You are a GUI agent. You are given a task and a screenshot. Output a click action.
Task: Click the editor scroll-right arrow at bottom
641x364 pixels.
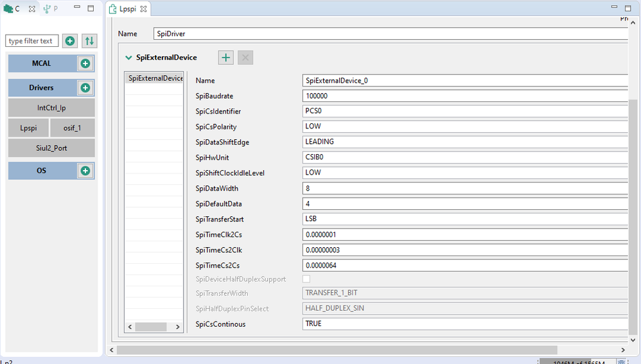(x=623, y=350)
